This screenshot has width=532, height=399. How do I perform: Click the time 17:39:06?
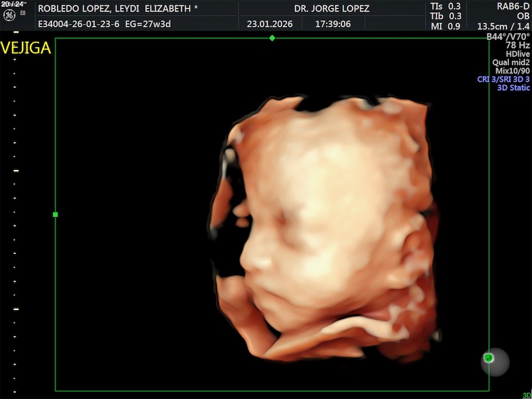click(334, 24)
